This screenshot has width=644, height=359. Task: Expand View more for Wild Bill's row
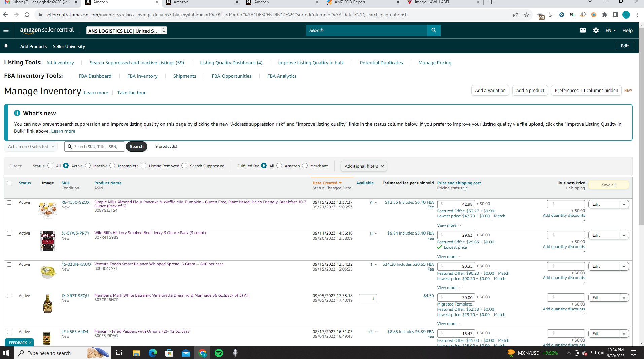coord(449,257)
